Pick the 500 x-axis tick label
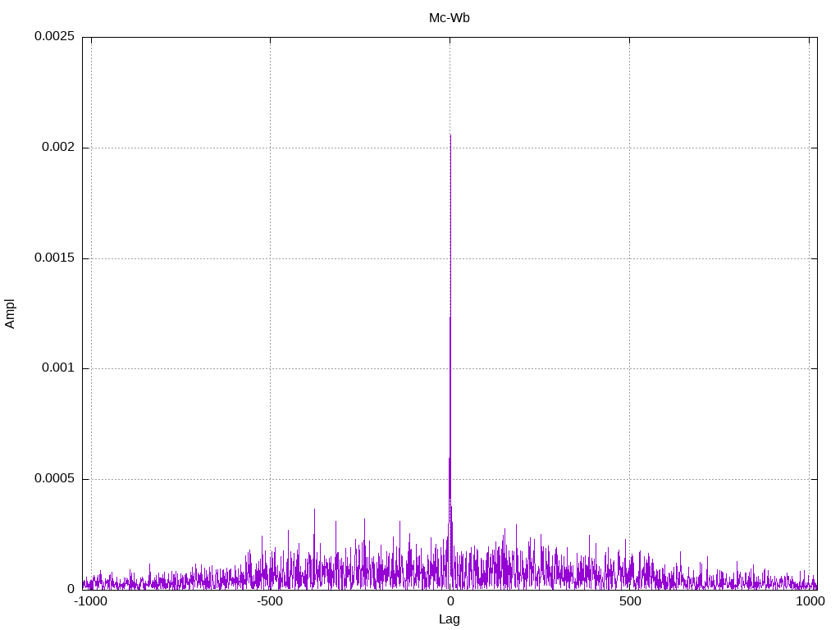Image resolution: width=840 pixels, height=630 pixels. [x=629, y=602]
